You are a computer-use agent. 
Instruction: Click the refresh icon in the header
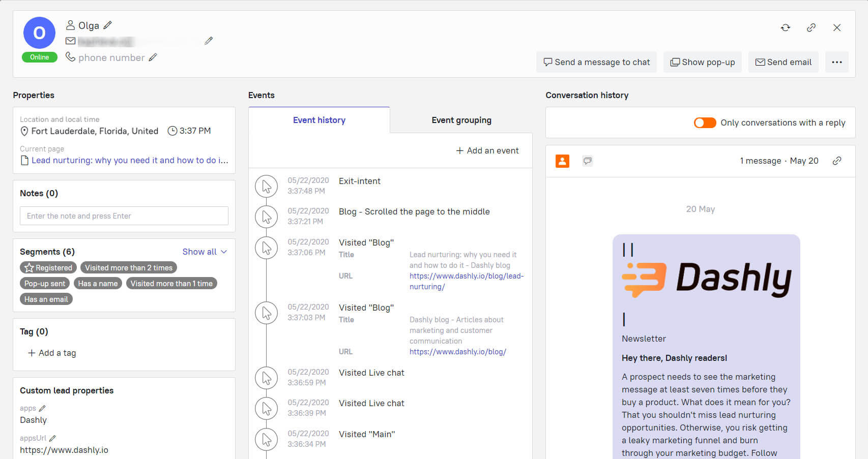786,27
